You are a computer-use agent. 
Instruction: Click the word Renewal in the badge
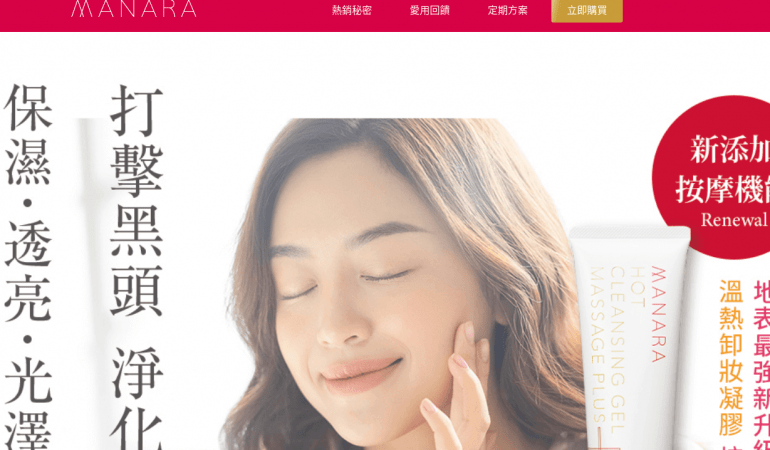[x=735, y=220]
